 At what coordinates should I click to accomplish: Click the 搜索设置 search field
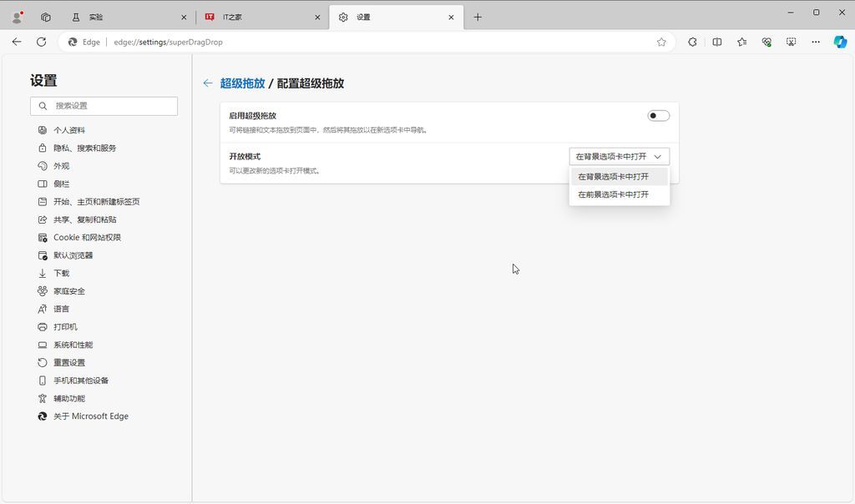tap(104, 106)
